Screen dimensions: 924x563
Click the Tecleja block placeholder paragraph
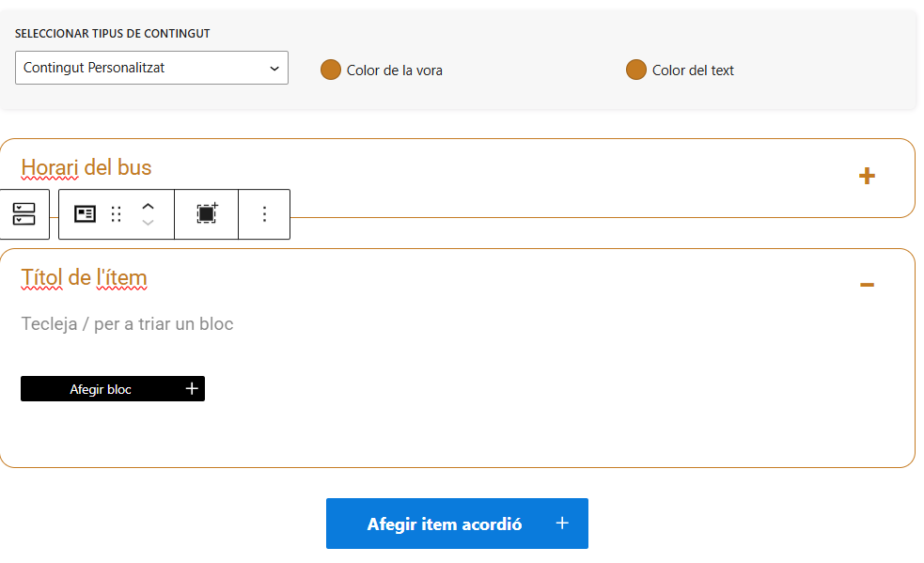[126, 323]
